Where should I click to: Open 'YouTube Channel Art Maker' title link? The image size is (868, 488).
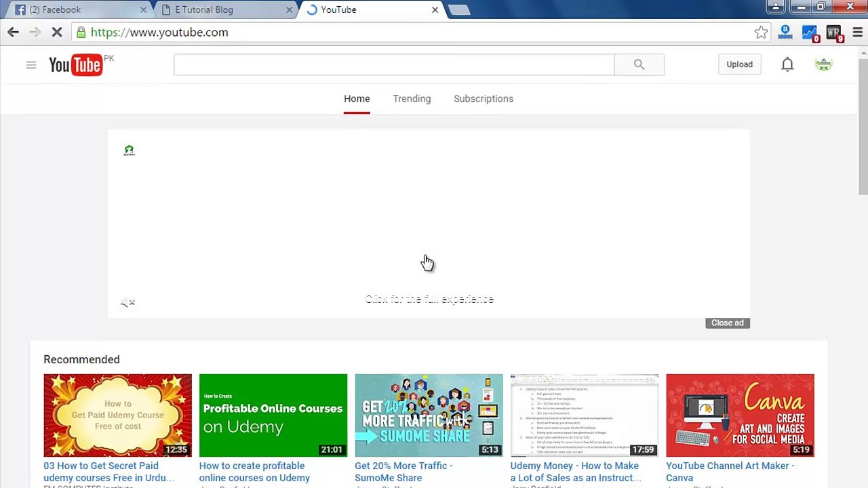click(x=730, y=472)
